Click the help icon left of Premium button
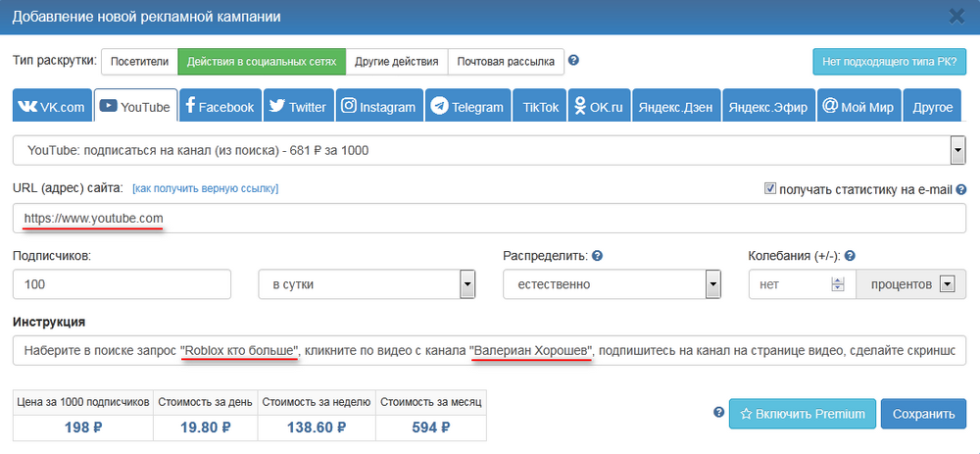Viewport: 980px width, 454px height. [x=718, y=413]
